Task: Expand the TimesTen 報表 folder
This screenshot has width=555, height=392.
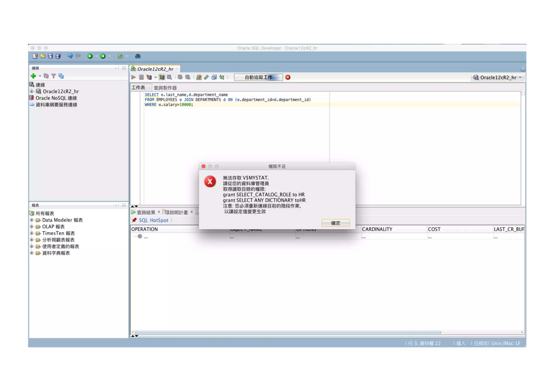Action: 31,233
